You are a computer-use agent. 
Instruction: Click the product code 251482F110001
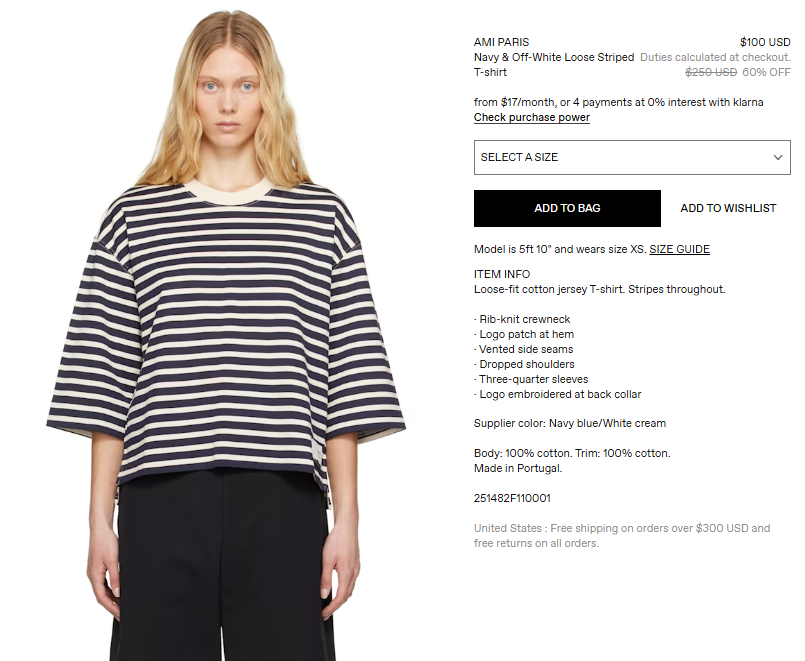[512, 498]
